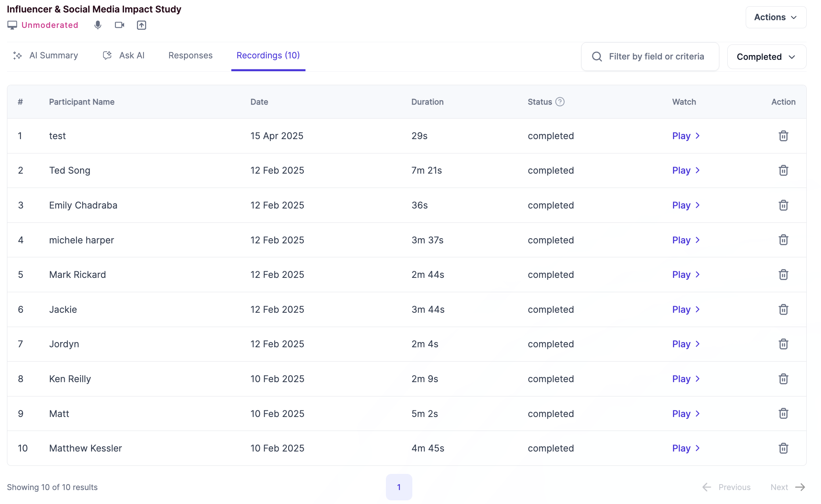Image resolution: width=821 pixels, height=504 pixels.
Task: Play Jackie's recording
Action: coord(686,309)
